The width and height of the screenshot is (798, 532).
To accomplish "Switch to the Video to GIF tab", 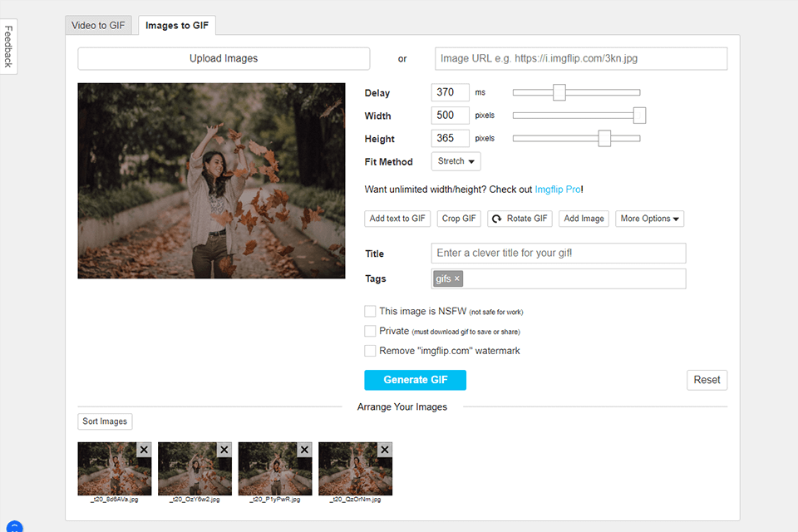I will point(98,25).
